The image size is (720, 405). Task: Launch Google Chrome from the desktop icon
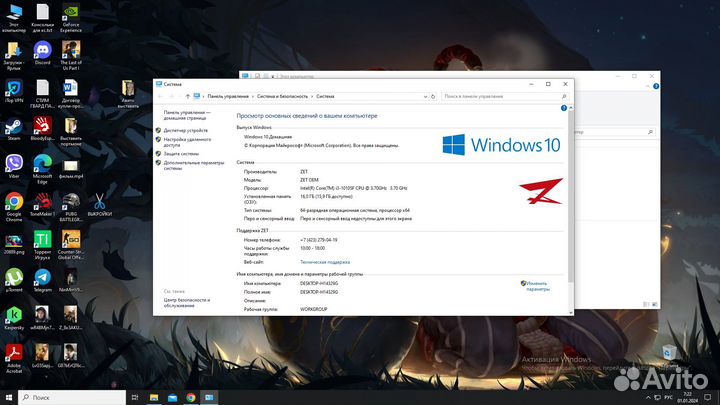pos(14,207)
